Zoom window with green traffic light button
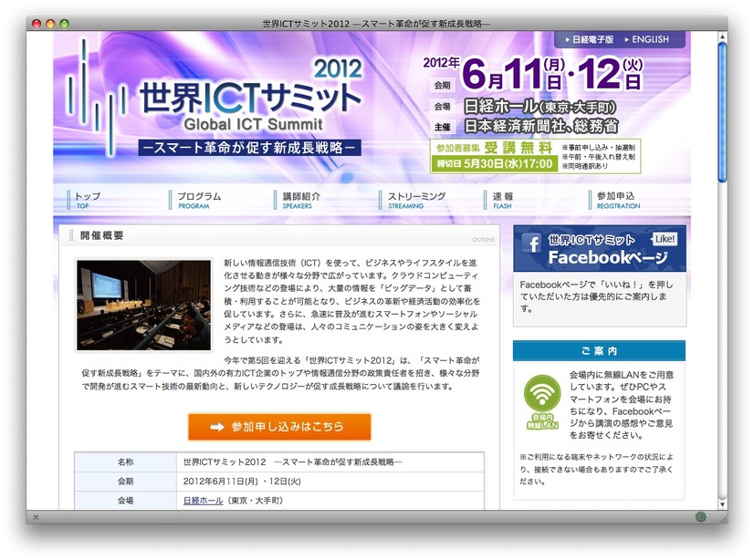The height and width of the screenshot is (560, 754). (65, 23)
